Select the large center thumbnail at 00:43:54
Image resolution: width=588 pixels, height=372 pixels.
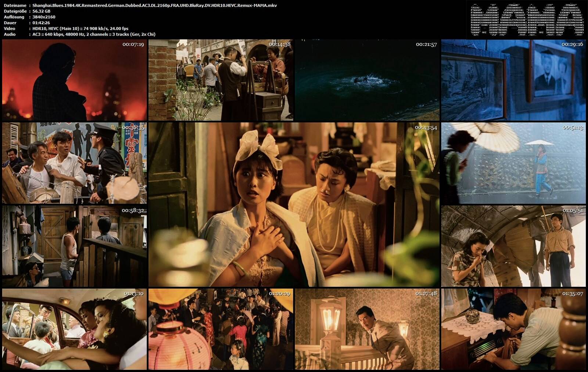[x=294, y=205]
